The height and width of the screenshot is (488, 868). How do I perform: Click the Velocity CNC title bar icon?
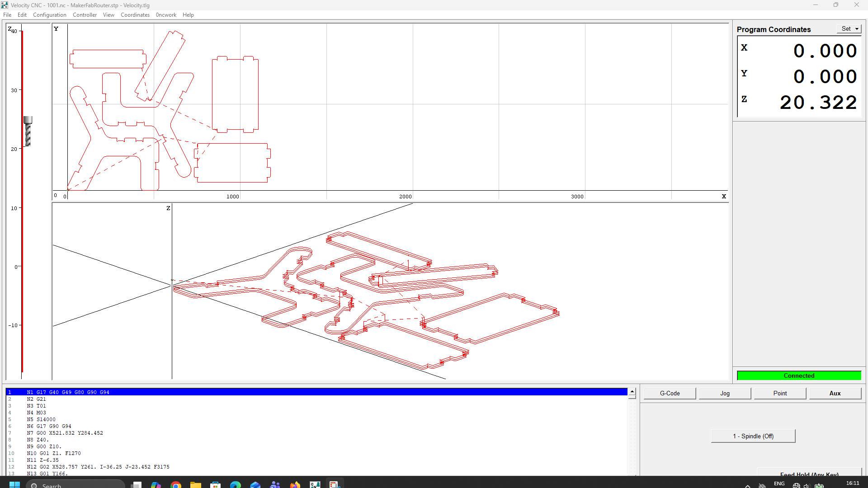(5, 5)
